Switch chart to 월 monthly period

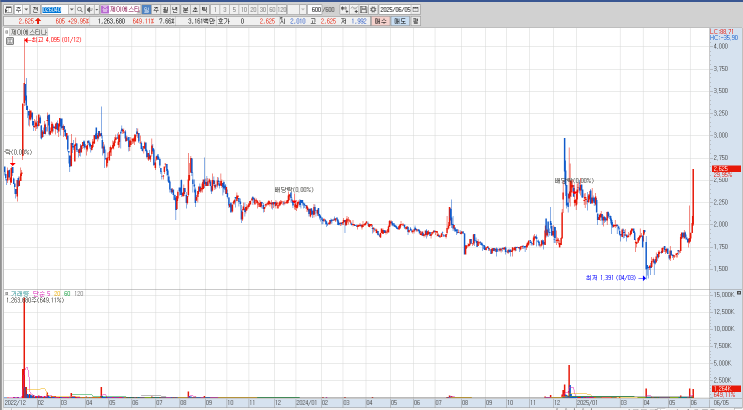(x=165, y=9)
